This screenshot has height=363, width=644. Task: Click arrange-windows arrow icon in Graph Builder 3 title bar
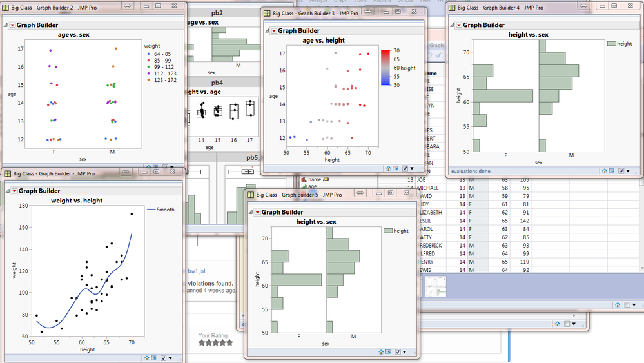tap(368, 12)
